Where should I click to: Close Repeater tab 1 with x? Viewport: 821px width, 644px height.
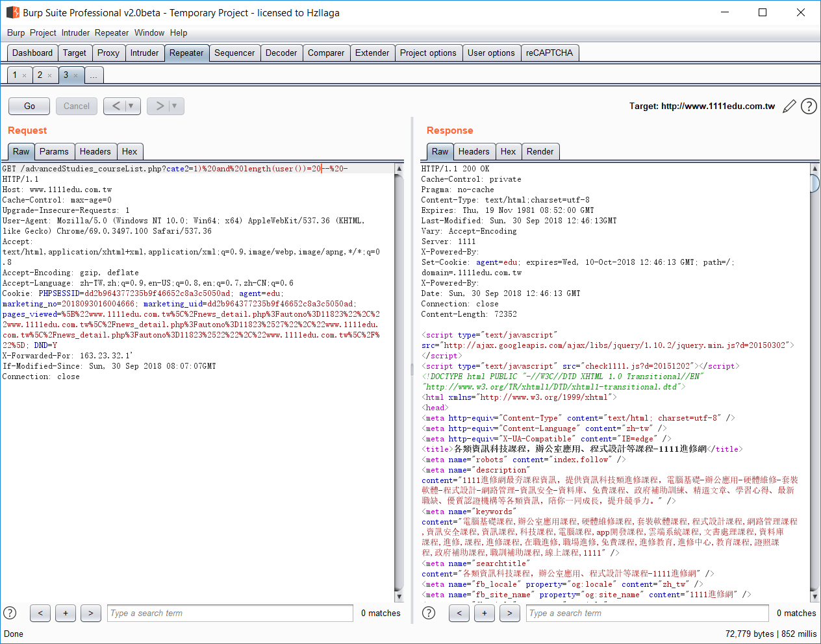[x=25, y=76]
